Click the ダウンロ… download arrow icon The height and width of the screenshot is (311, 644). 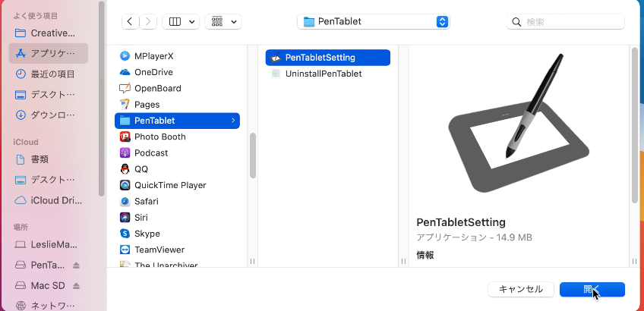(20, 115)
